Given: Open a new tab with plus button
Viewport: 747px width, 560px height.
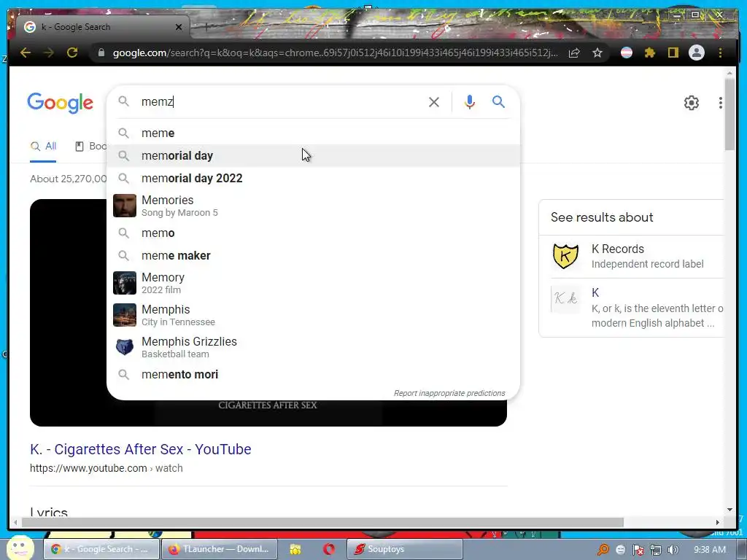Looking at the screenshot, I should tap(206, 27).
